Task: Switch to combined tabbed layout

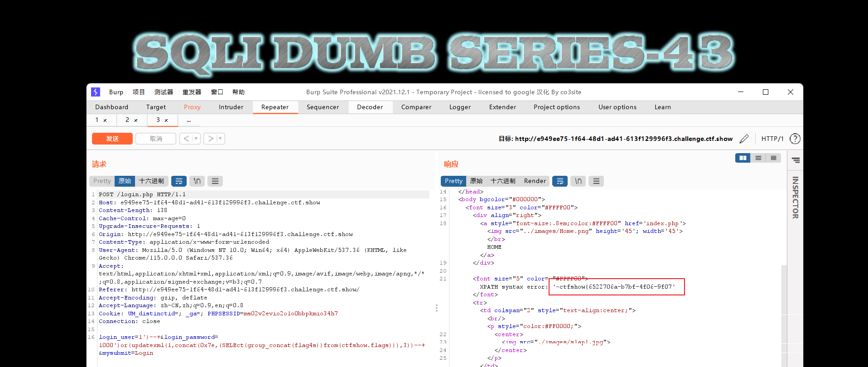Action: click(773, 158)
